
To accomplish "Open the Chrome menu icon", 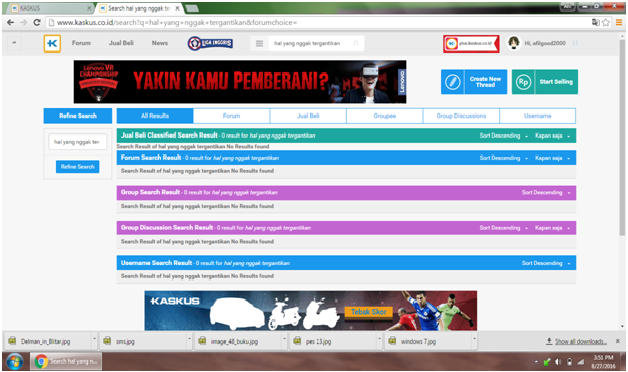I will pyautogui.click(x=618, y=22).
